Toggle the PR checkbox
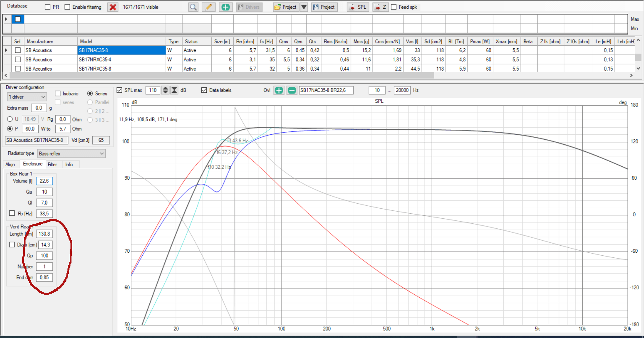644x338 pixels. pos(48,7)
